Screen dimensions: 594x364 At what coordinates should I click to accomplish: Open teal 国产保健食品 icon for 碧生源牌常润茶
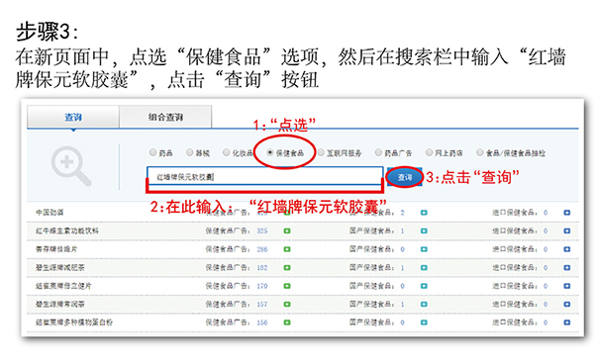coord(424,305)
